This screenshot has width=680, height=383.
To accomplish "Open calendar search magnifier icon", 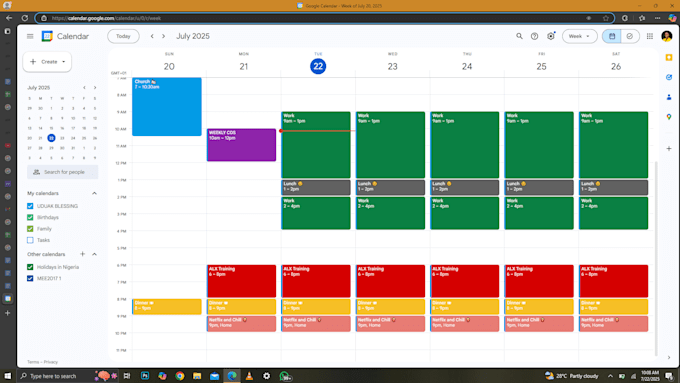I will 519,36.
